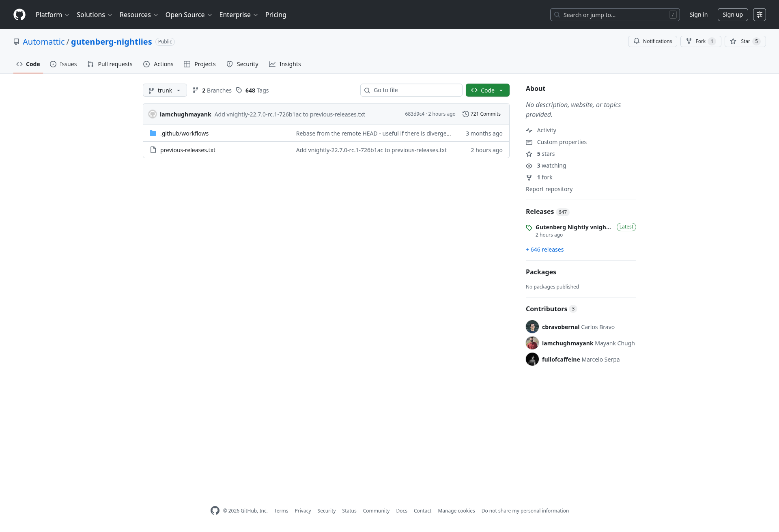Focus the Search or jump to field
Image resolution: width=779 pixels, height=532 pixels.
click(615, 15)
